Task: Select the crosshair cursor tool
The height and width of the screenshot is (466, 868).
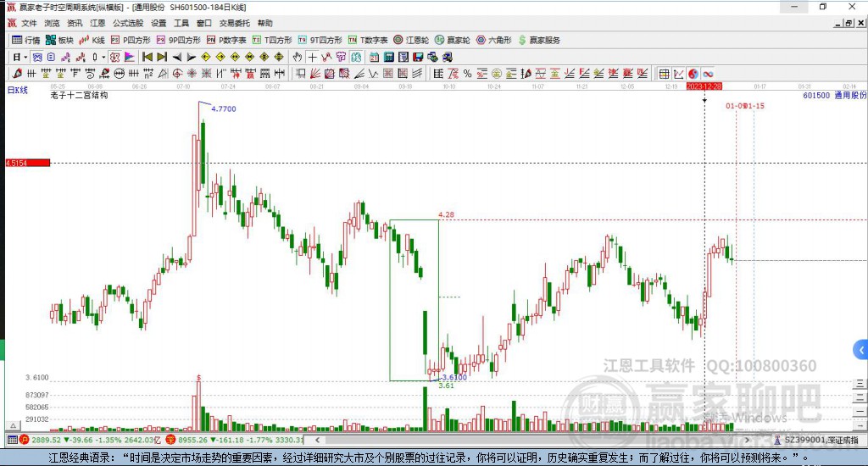Action: coord(312,57)
